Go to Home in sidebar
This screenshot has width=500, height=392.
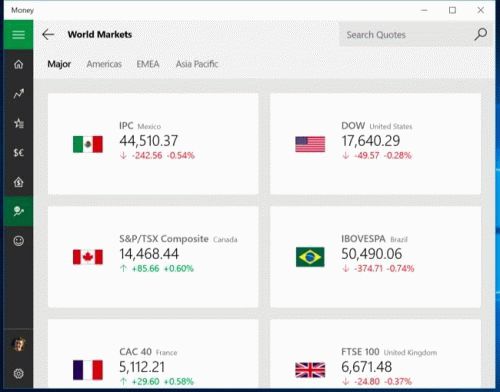18,64
